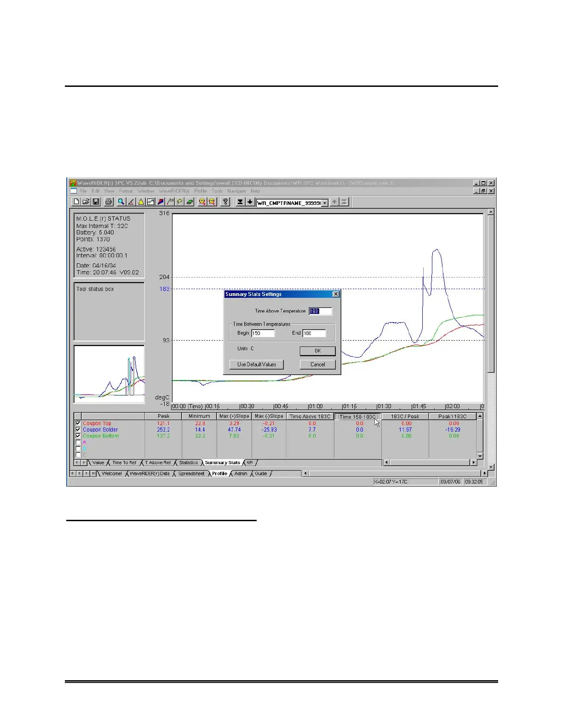Click the graph vertical scrollbar up arrow
This screenshot has height=728, width=563.
click(491, 212)
